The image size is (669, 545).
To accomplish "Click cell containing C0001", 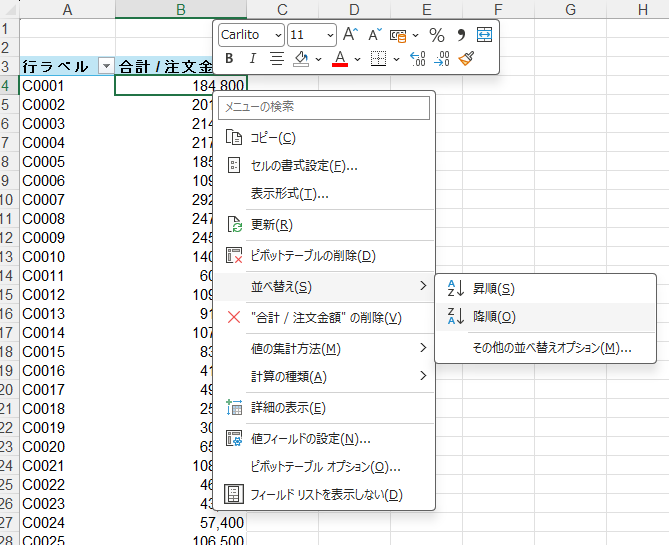I will tap(67, 85).
